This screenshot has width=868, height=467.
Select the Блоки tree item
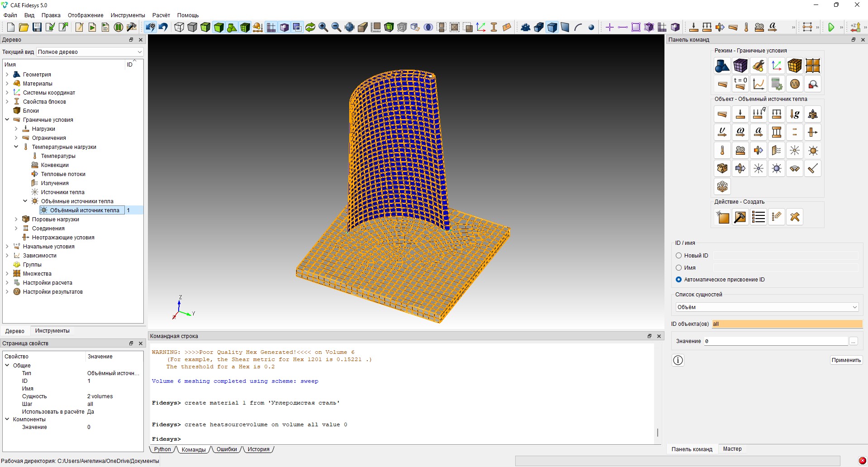pos(31,111)
